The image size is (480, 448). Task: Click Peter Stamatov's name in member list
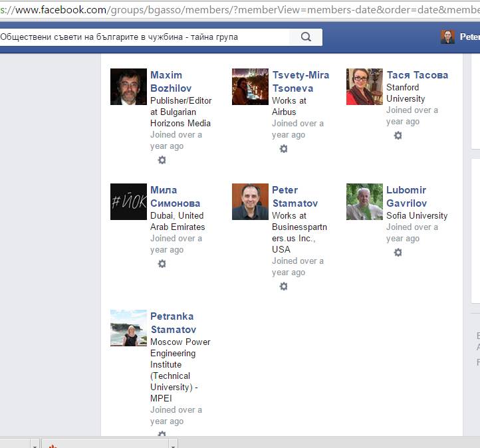(x=295, y=197)
